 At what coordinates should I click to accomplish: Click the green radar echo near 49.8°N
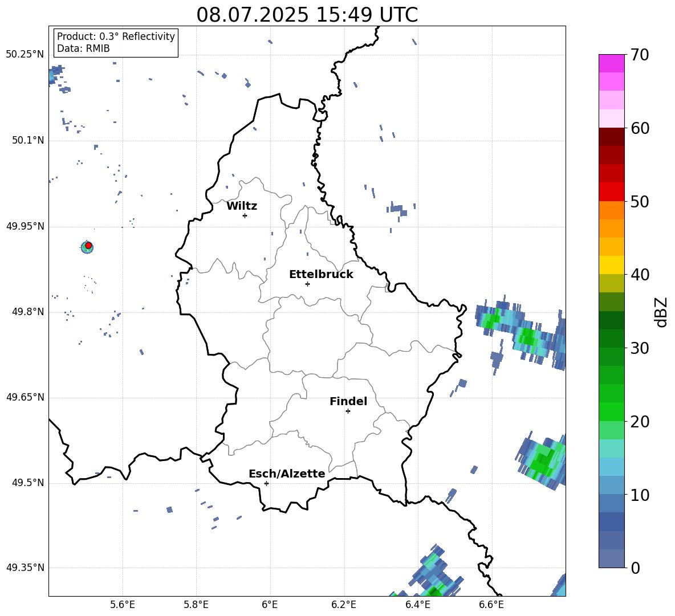(520, 331)
